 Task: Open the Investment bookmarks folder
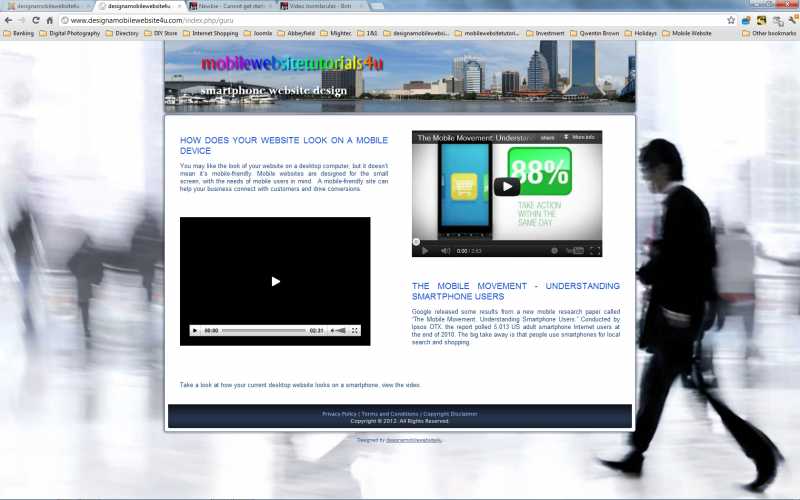(x=545, y=33)
